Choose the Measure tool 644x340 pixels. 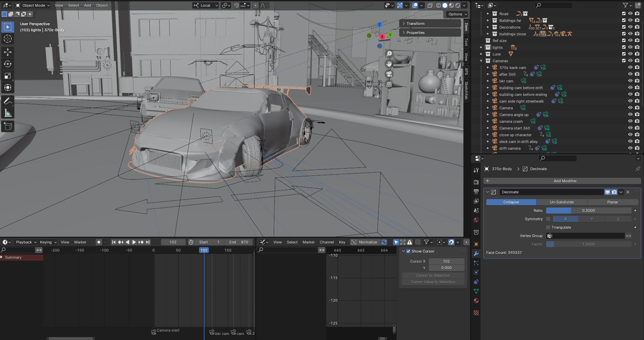(8, 113)
